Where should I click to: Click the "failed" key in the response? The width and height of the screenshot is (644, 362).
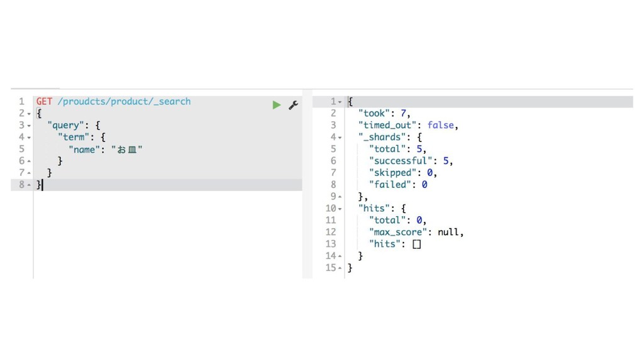390,185
